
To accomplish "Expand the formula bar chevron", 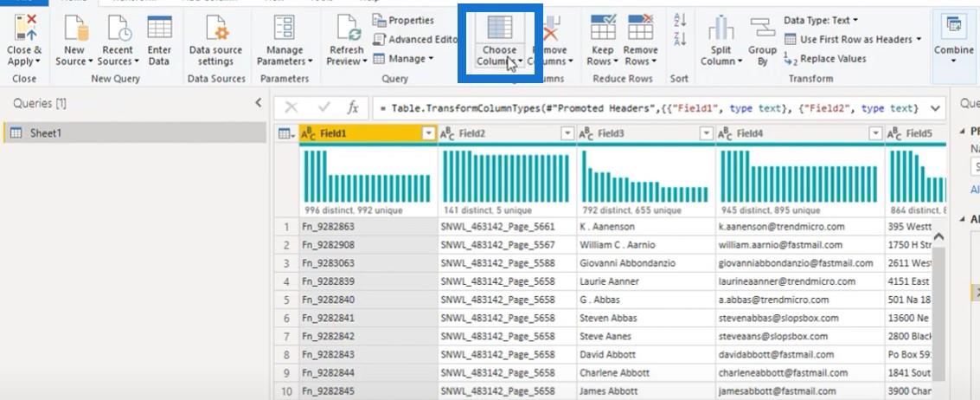I will [x=935, y=108].
